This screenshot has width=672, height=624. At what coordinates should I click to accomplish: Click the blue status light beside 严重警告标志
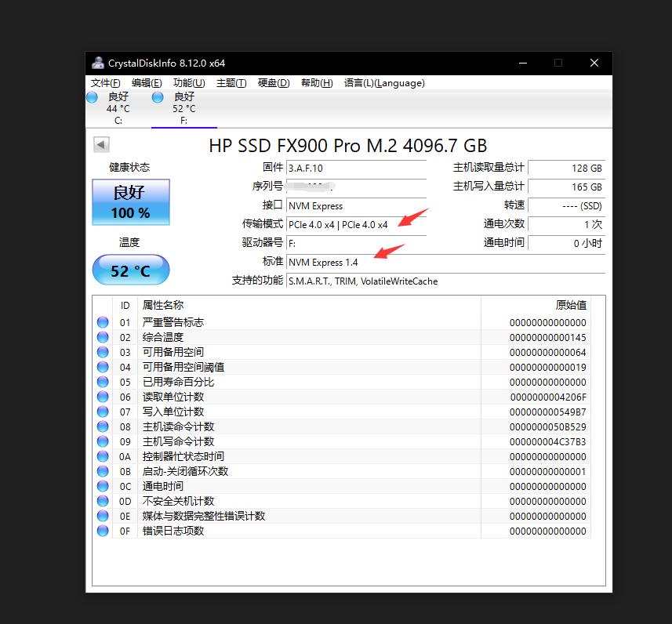pos(103,322)
